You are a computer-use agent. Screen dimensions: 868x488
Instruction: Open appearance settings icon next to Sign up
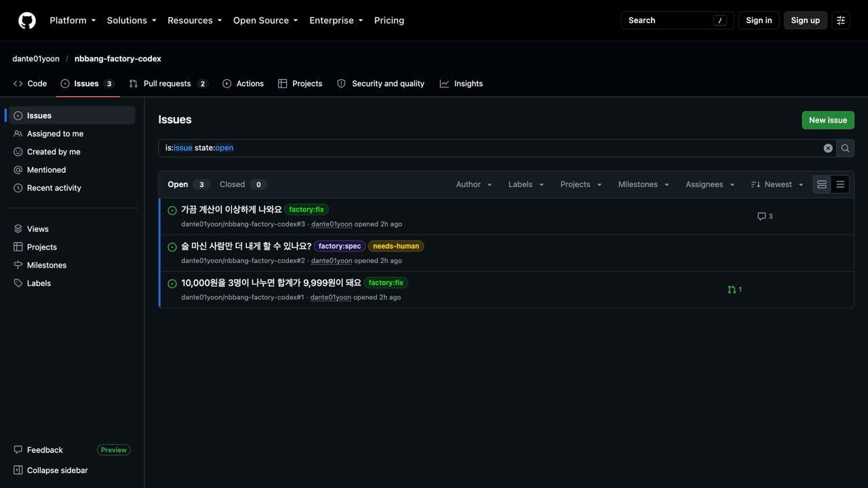(x=841, y=20)
